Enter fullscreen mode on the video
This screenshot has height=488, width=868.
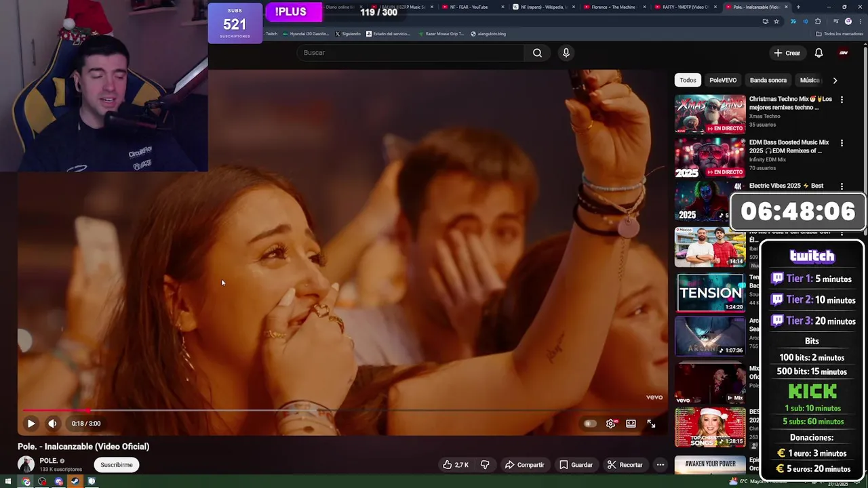(651, 424)
